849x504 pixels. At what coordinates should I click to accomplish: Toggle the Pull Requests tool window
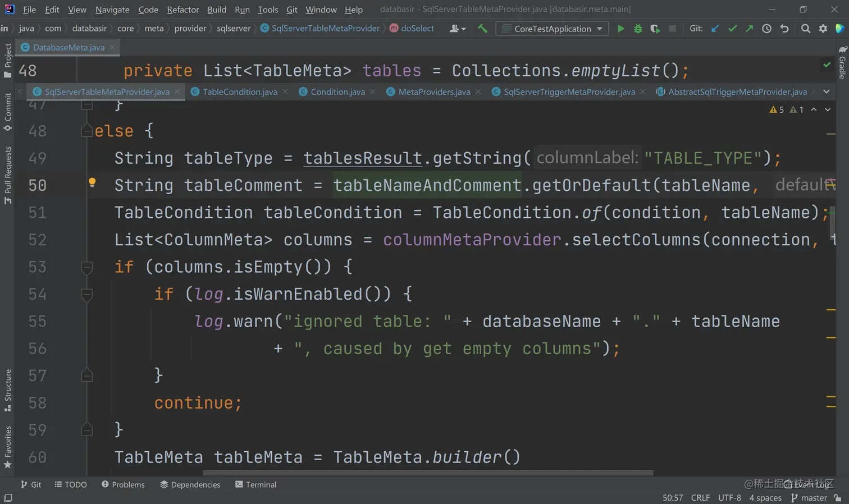click(x=7, y=175)
